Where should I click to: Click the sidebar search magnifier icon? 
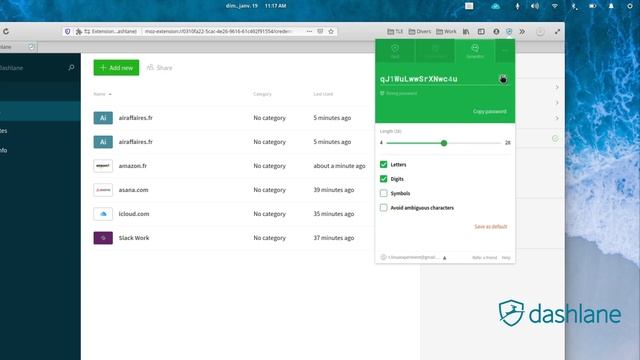pos(71,68)
